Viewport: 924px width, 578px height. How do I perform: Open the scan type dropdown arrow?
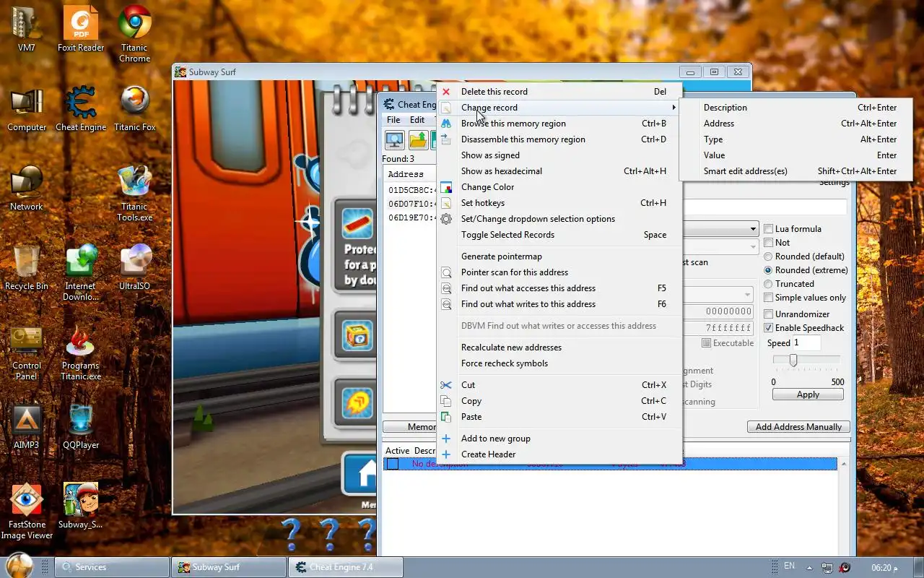[x=752, y=229]
